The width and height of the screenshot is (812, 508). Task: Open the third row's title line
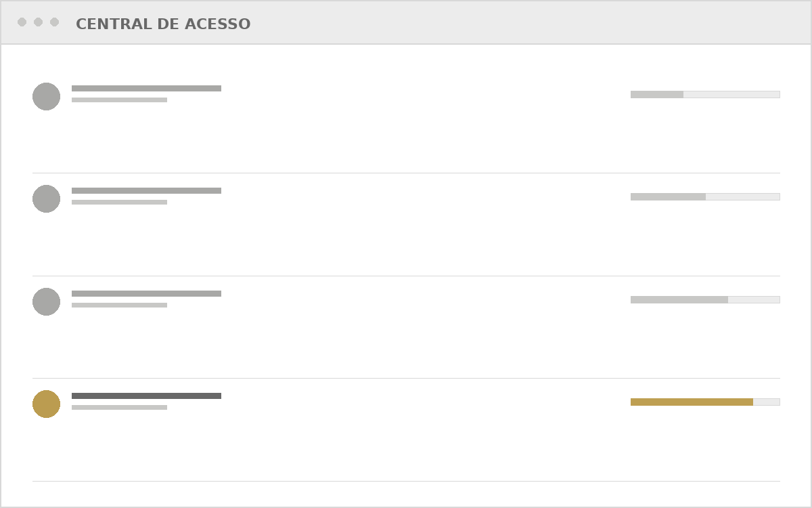pos(146,293)
